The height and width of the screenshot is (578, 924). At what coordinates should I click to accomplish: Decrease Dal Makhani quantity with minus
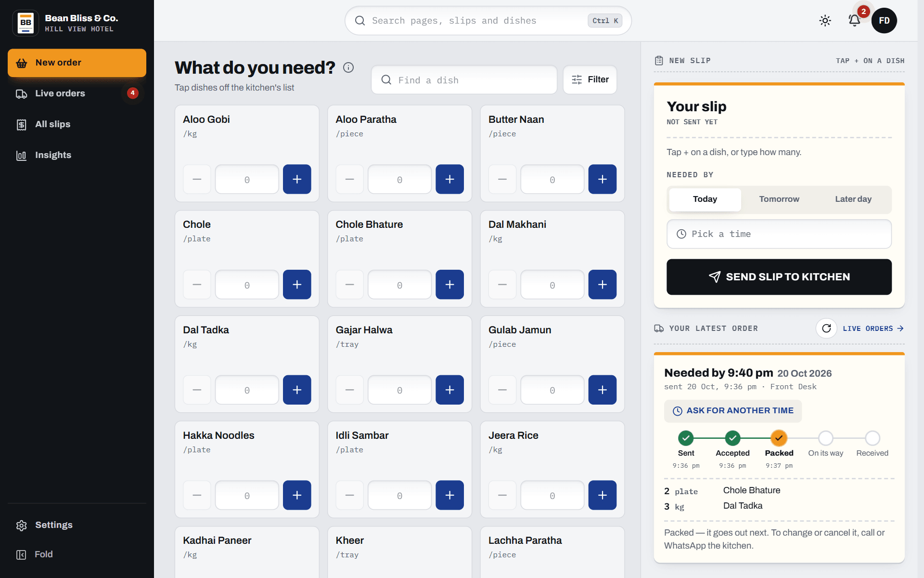point(502,285)
